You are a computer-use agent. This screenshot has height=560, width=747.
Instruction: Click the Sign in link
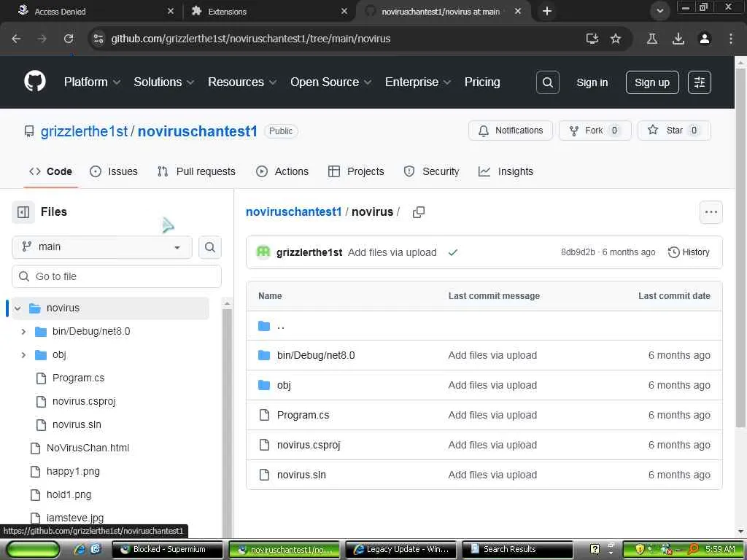coord(592,82)
